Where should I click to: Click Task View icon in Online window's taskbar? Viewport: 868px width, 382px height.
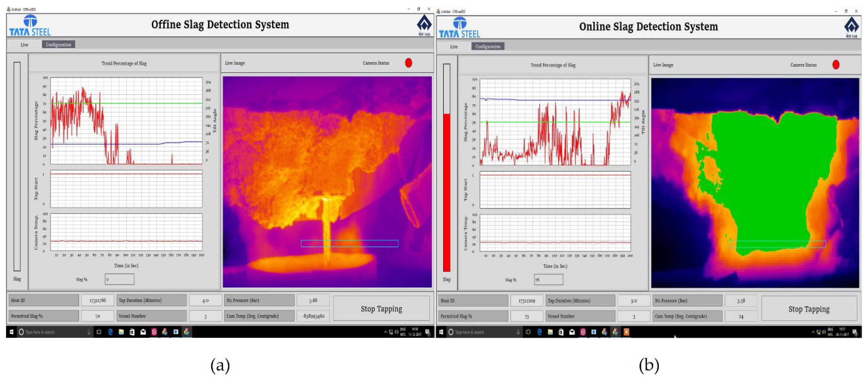coord(528,332)
